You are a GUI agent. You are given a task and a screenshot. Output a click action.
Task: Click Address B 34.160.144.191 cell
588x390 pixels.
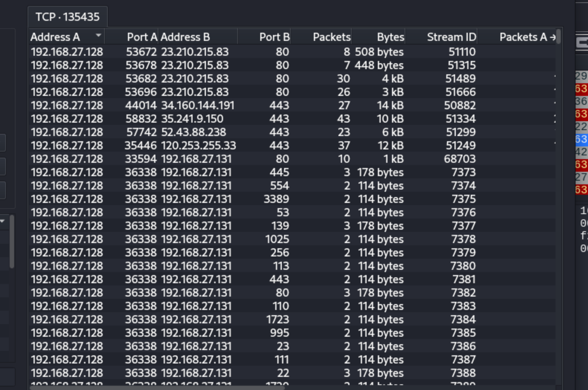[x=198, y=106]
